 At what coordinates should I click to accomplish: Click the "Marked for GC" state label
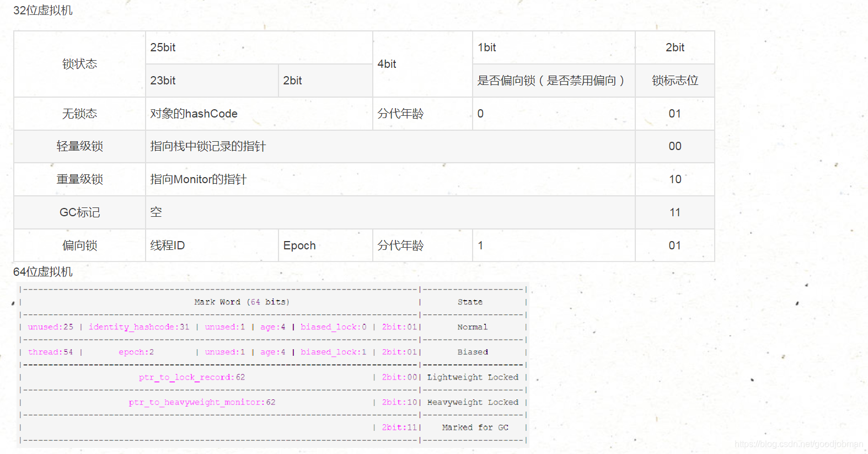coord(475,428)
